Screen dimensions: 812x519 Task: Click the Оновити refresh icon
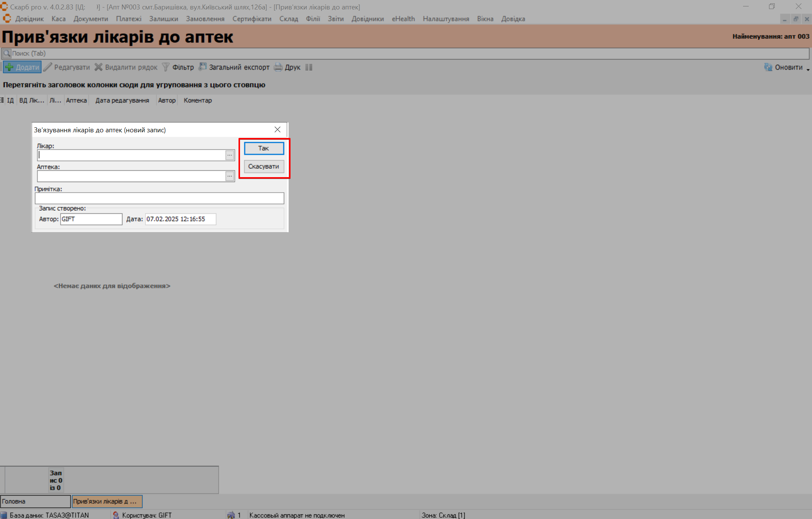pyautogui.click(x=768, y=67)
